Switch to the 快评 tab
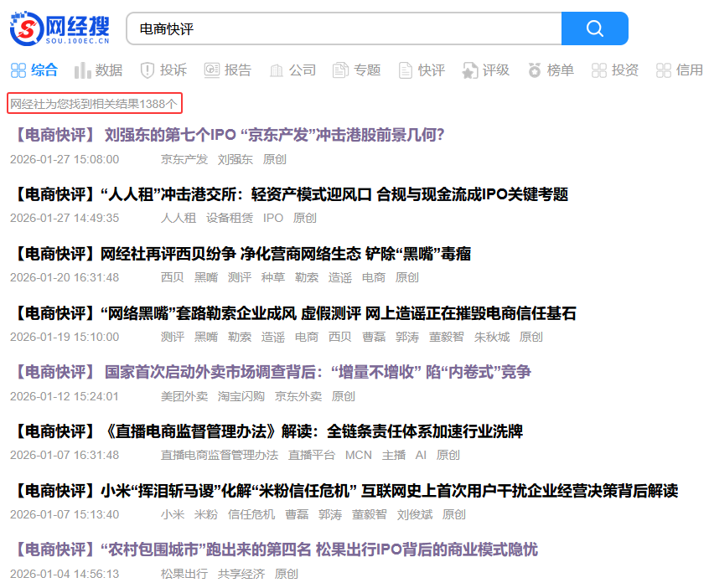This screenshot has width=709, height=588. tap(420, 70)
